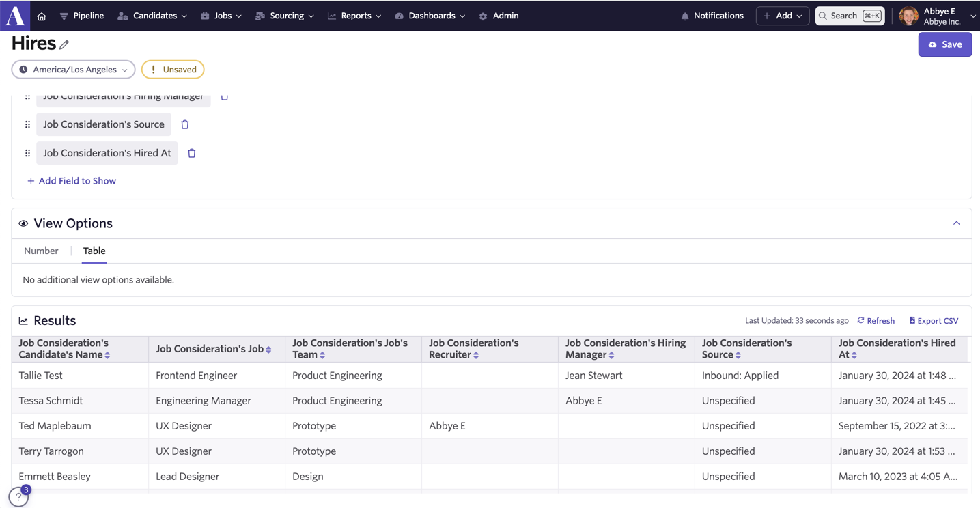Open the America/Los Angeles timezone dropdown
This screenshot has width=980, height=508.
[73, 70]
